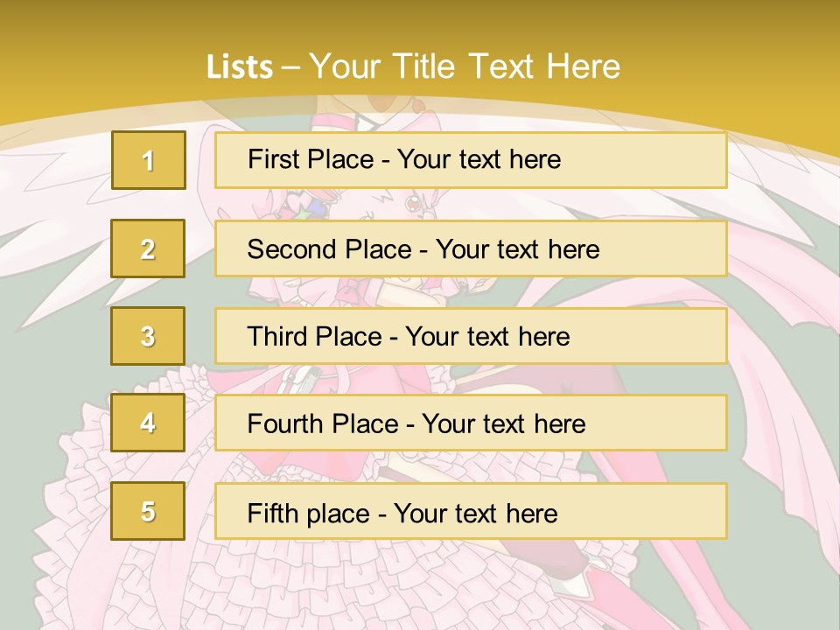Select the number 4 gold box
The height and width of the screenshot is (630, 840).
tap(148, 423)
